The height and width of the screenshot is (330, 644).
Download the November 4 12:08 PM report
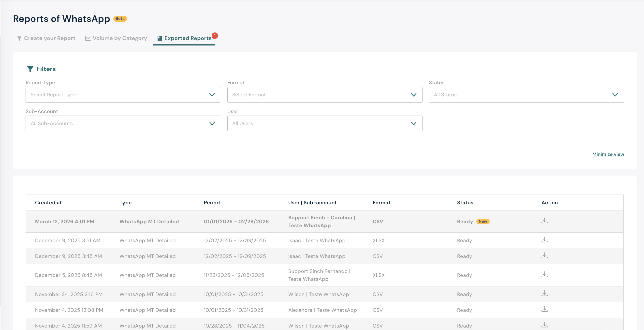click(x=544, y=309)
